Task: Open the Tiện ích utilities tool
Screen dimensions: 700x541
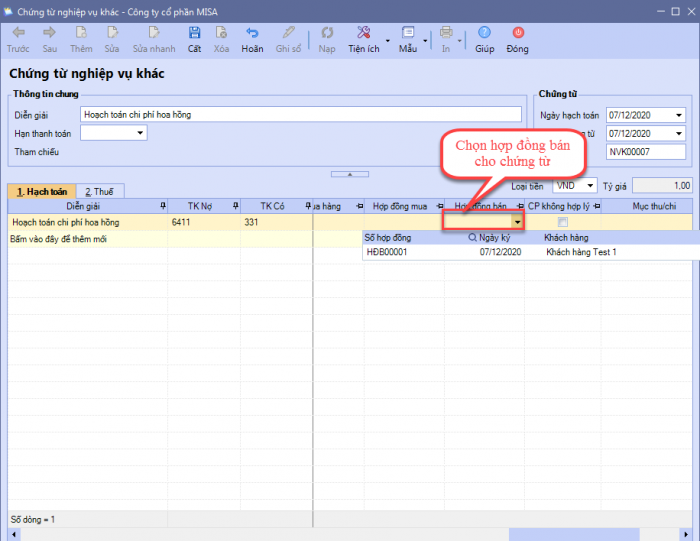Action: (364, 34)
